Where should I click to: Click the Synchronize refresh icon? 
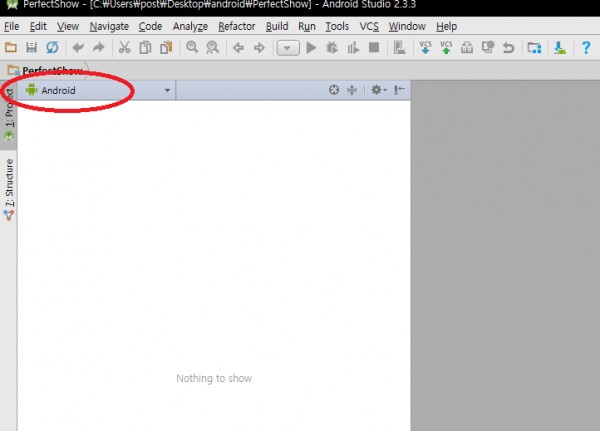(x=52, y=47)
